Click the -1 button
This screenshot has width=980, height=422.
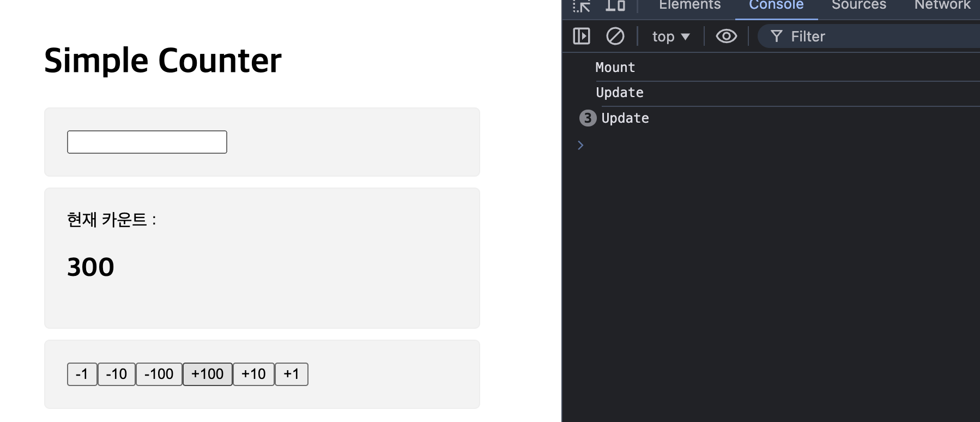pos(82,374)
